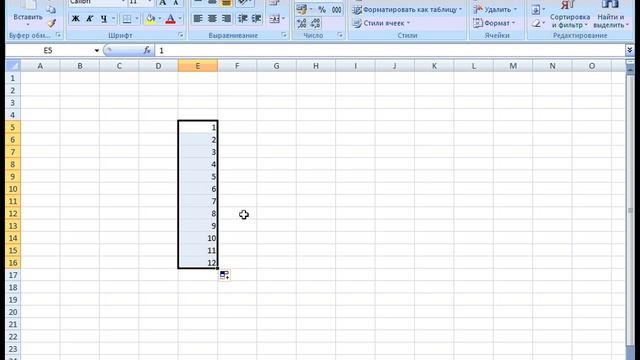Click the vertical scrollbar thumb
640x360 pixels.
[x=630, y=211]
